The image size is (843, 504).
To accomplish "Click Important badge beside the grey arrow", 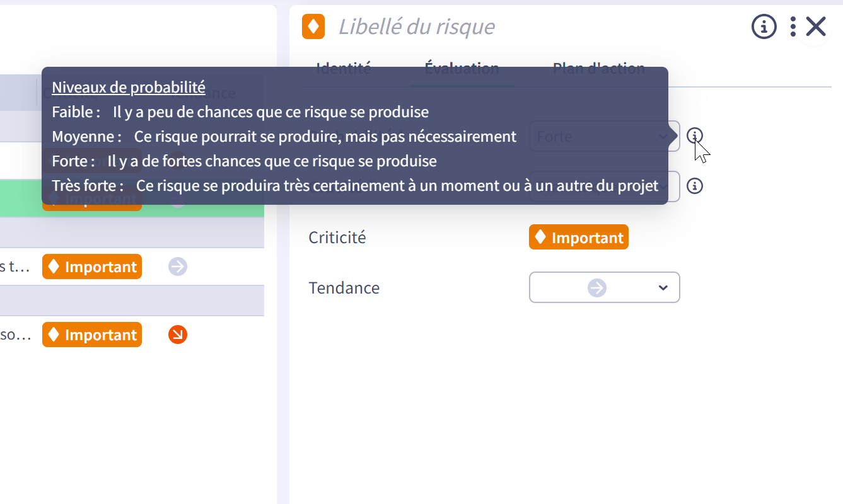I will [92, 266].
